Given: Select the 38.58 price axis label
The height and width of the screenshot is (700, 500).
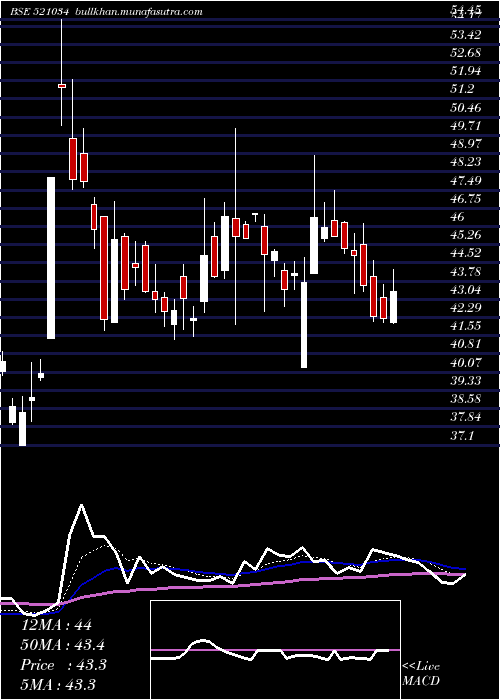Looking at the screenshot, I should (465, 399).
